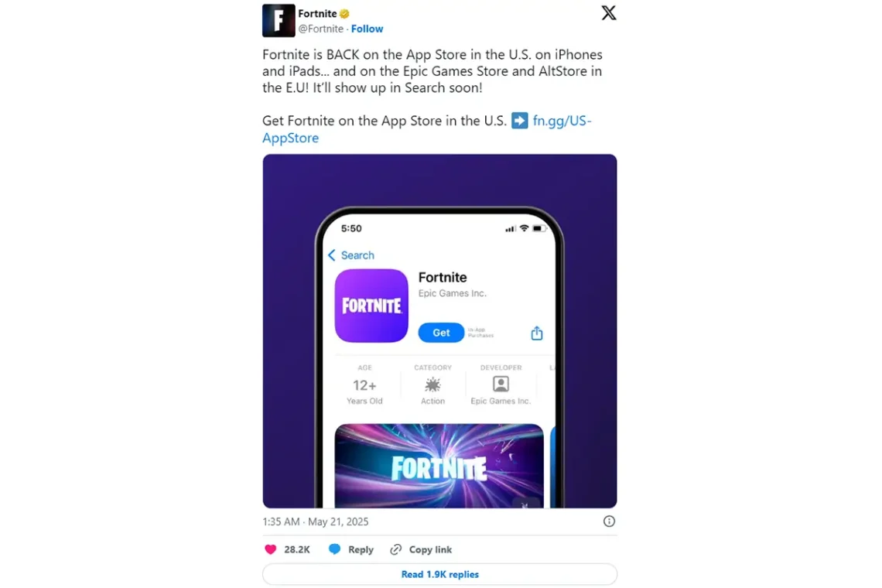Viewport: 882px width, 588px height.
Task: Click the blue reply bubble icon
Action: [335, 549]
